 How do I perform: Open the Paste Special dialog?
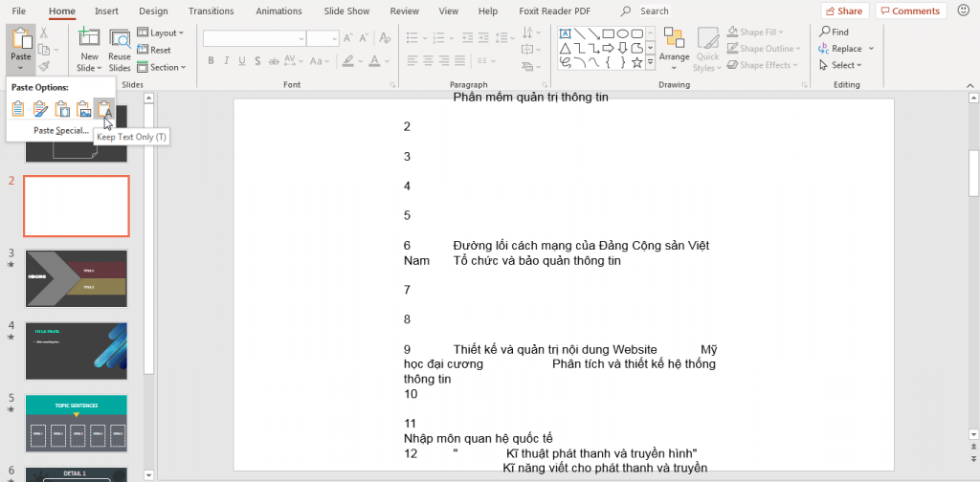tap(61, 130)
